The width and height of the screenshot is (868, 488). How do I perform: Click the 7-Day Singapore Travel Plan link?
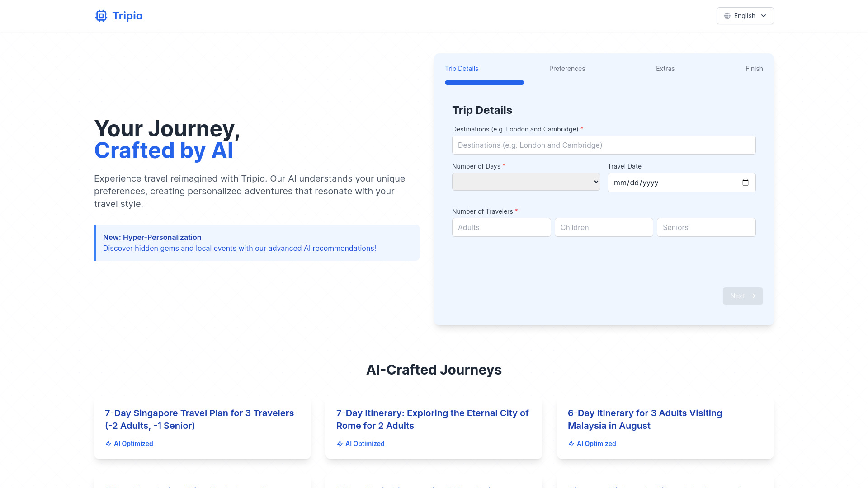[x=199, y=419]
